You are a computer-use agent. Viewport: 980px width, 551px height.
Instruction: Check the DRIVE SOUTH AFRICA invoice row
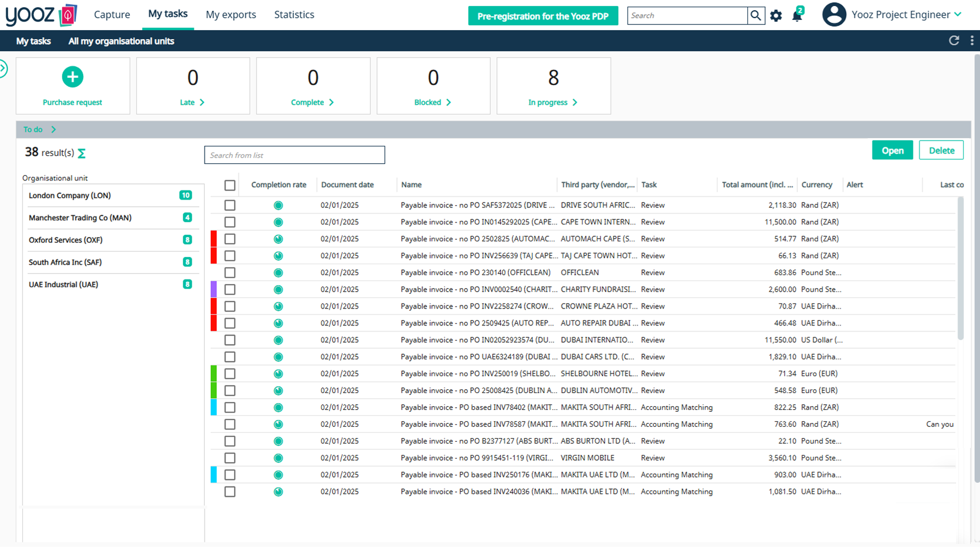(230, 205)
